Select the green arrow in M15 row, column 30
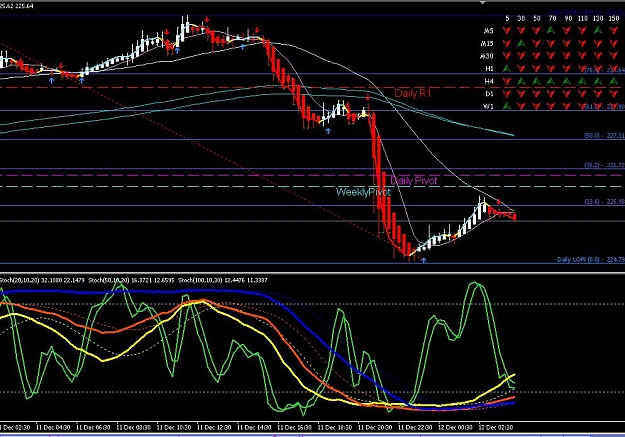This screenshot has width=625, height=437. 521,43
